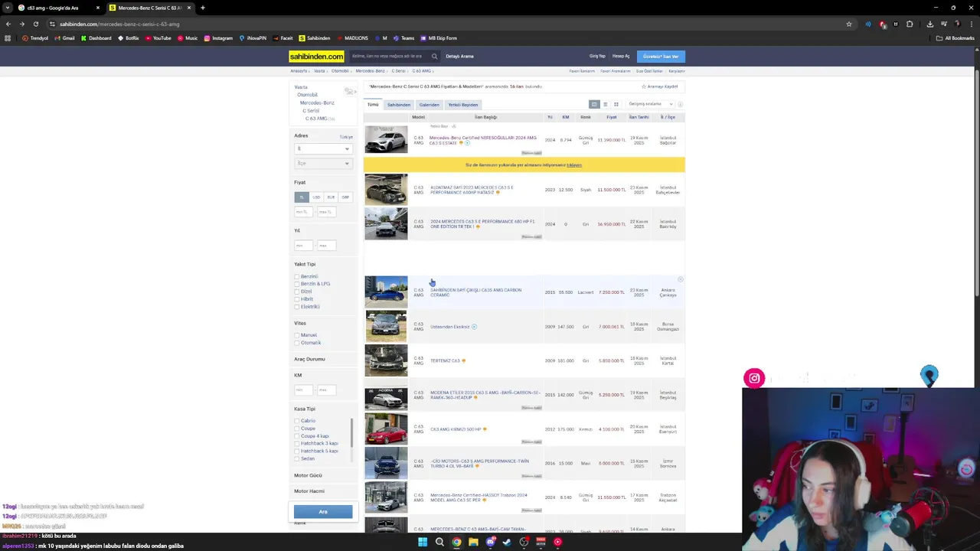The height and width of the screenshot is (551, 980).
Task: Check Benzin & LPG fuel type
Action: (x=297, y=284)
